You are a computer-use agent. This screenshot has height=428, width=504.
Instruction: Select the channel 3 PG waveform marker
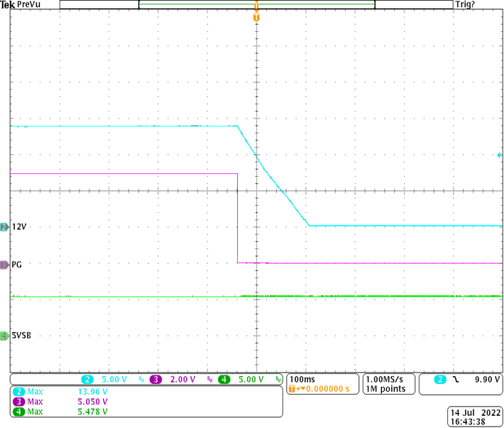[4, 264]
